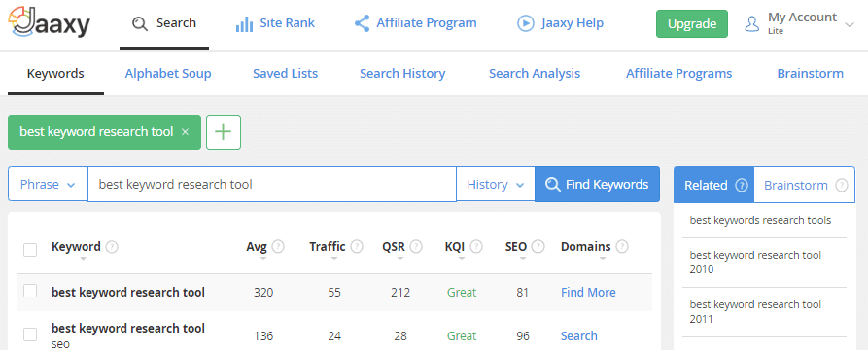Screen dimensions: 868x350
Task: Click the help icon beside Brainstorm panel tab
Action: (x=842, y=186)
